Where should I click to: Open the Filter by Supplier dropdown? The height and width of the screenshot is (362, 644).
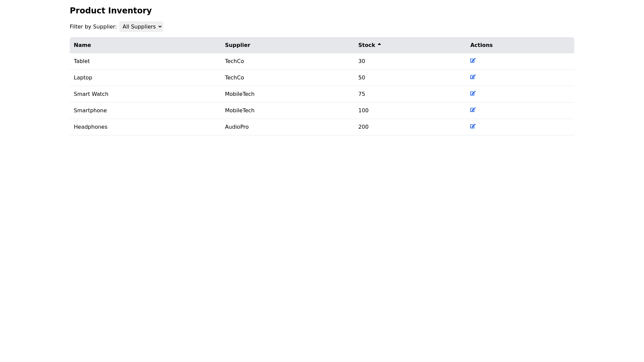pyautogui.click(x=141, y=27)
